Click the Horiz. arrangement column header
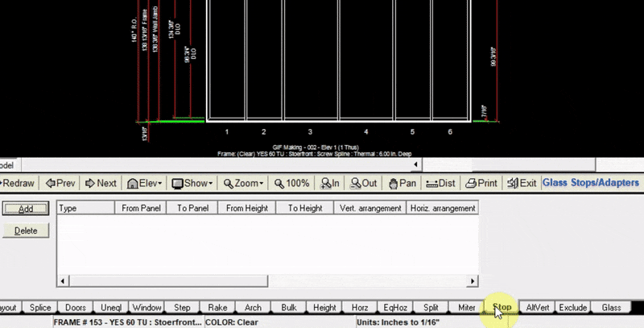 [x=442, y=209]
